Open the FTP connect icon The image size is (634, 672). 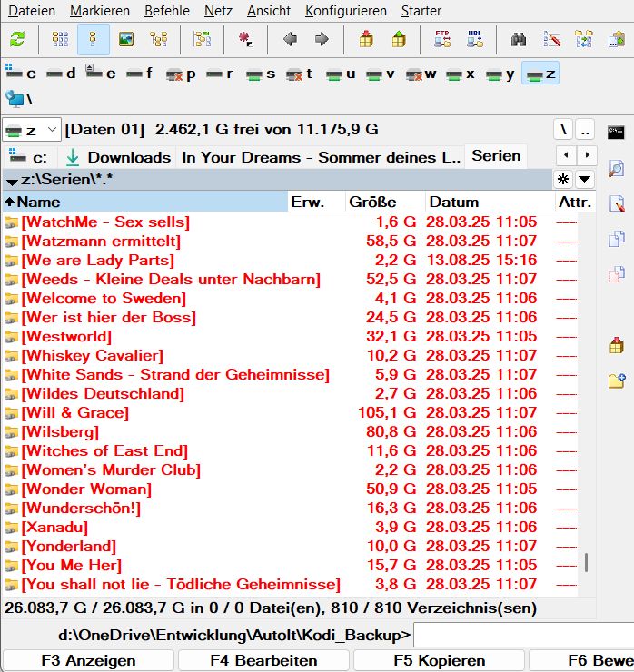click(442, 40)
